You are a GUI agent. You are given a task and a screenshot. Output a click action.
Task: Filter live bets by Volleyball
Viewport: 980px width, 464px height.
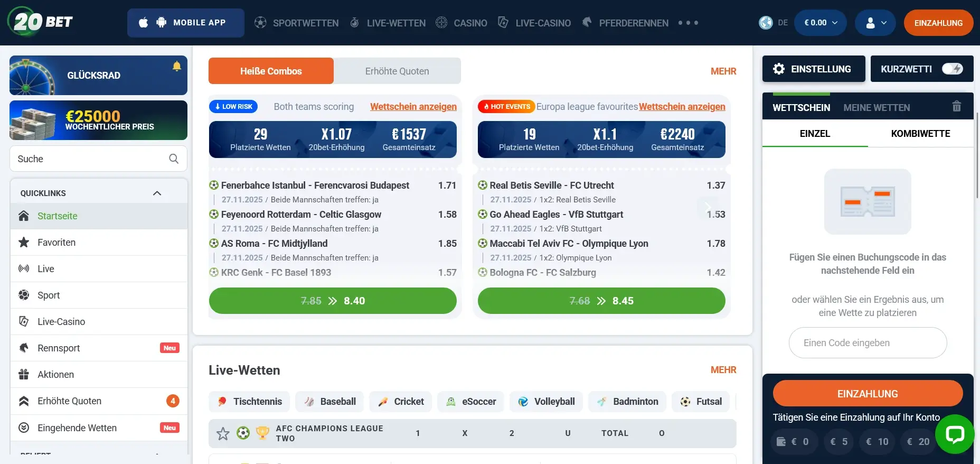pos(546,402)
